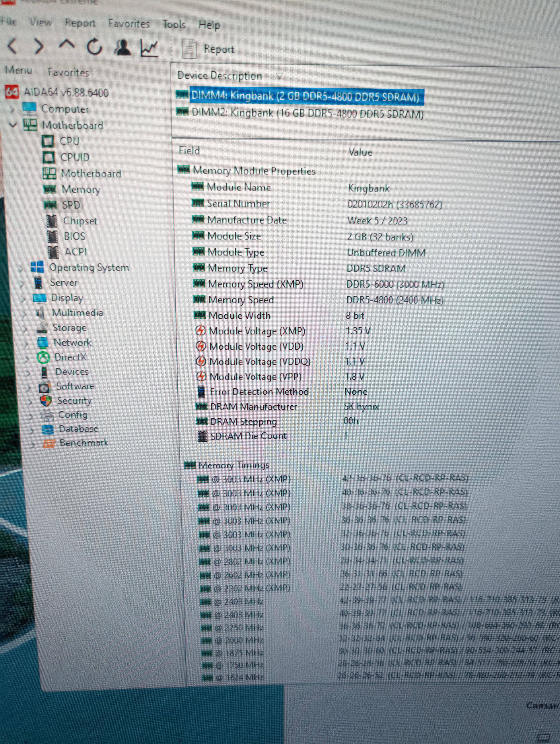Expand the Operating System node
The width and height of the screenshot is (560, 744).
21,268
